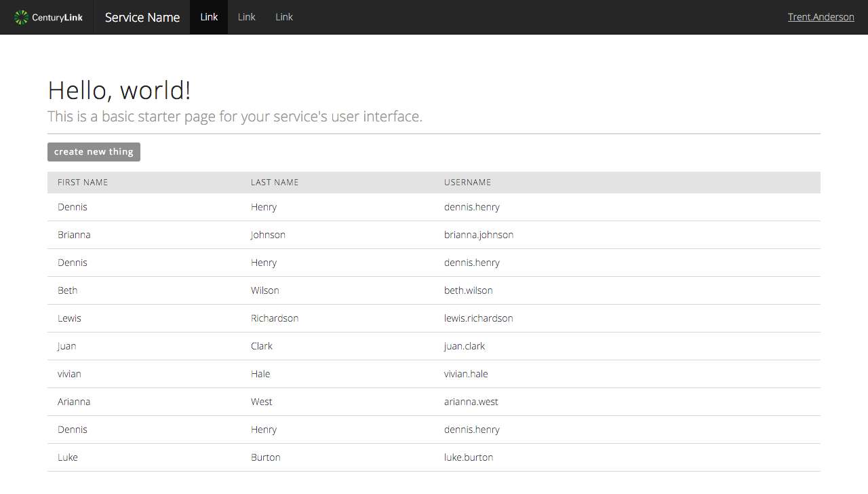Screen dimensions: 868x494
Task: Open the Service Name brand link
Action: click(142, 17)
